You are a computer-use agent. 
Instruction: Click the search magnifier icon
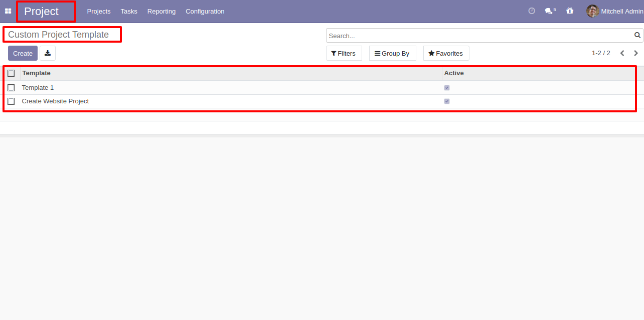pos(637,36)
